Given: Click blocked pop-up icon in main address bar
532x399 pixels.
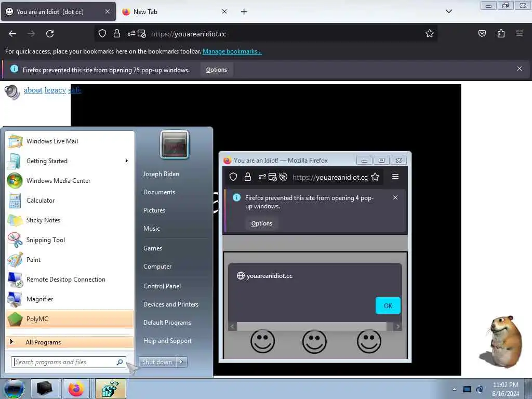Looking at the screenshot, I should 142,34.
